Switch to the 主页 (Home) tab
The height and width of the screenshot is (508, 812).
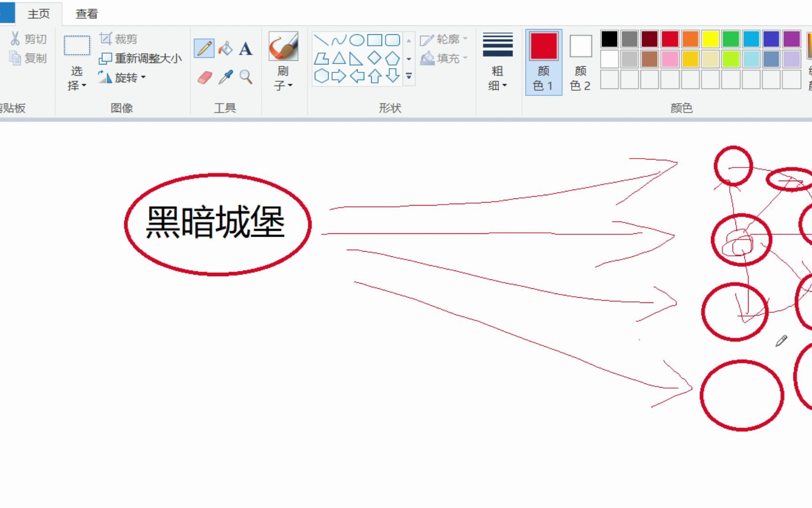click(x=39, y=14)
